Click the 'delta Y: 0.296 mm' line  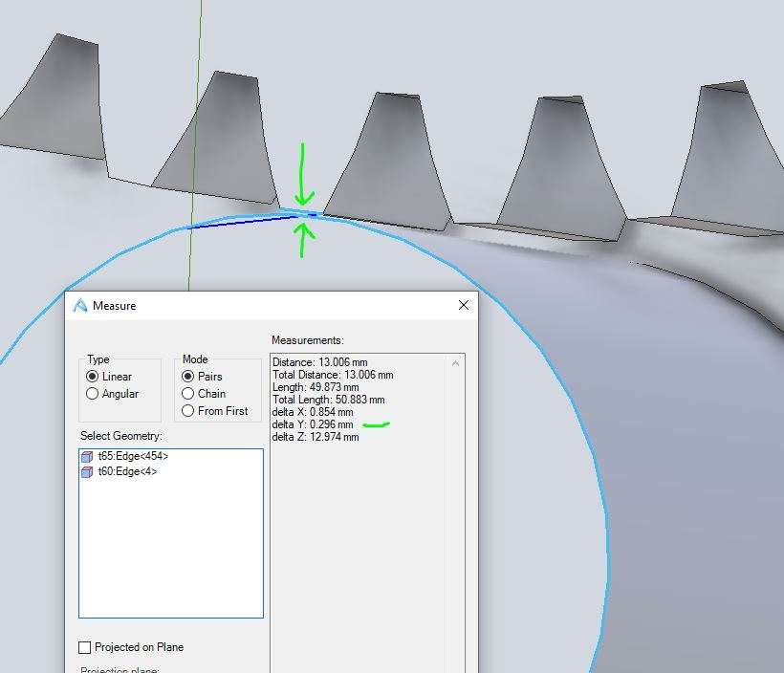(313, 424)
